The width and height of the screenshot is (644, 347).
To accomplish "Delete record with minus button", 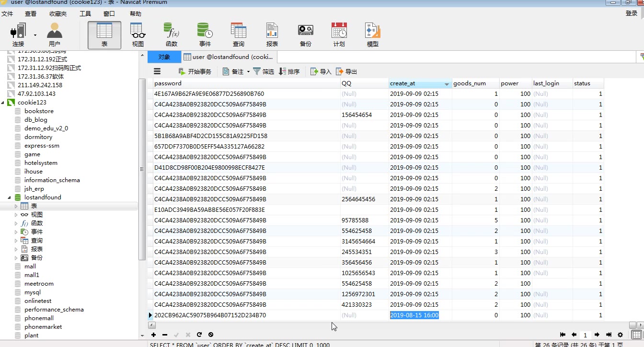I will [x=165, y=335].
